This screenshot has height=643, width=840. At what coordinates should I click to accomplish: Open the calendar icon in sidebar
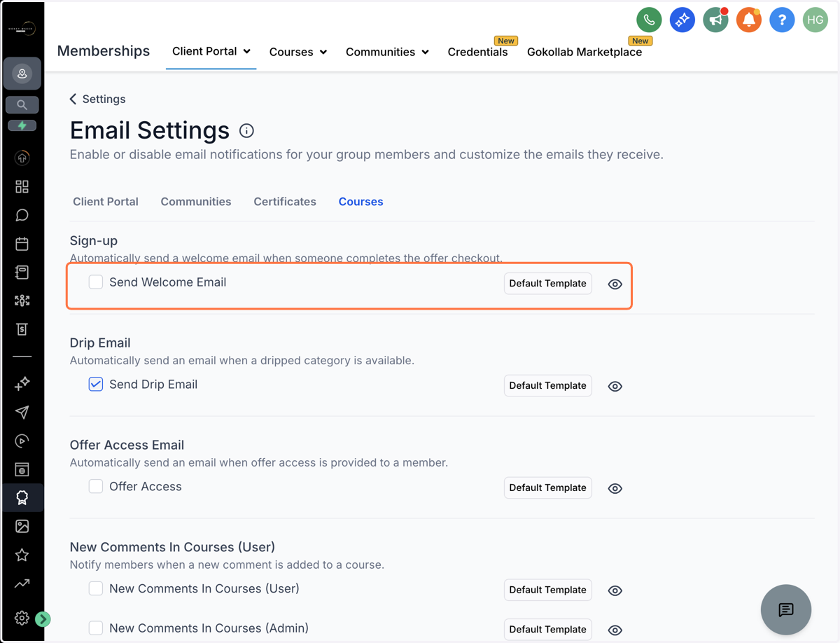(x=22, y=244)
